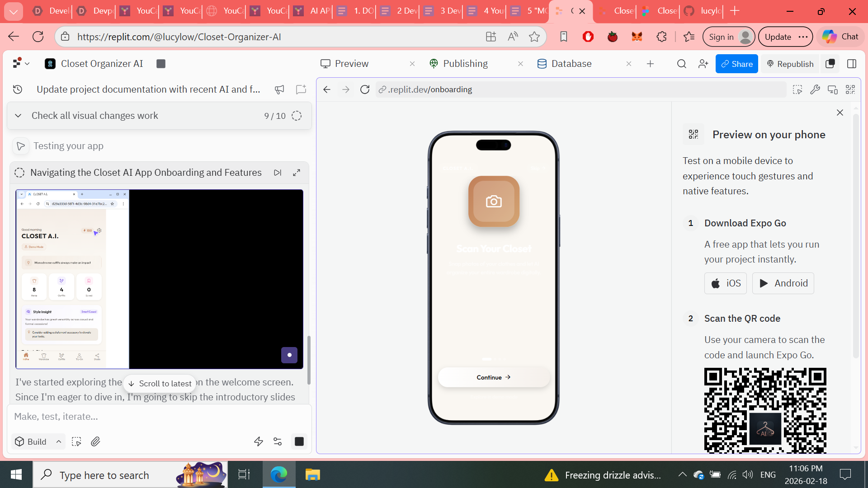Switch to the Publishing tab
The width and height of the screenshot is (868, 488).
click(465, 64)
